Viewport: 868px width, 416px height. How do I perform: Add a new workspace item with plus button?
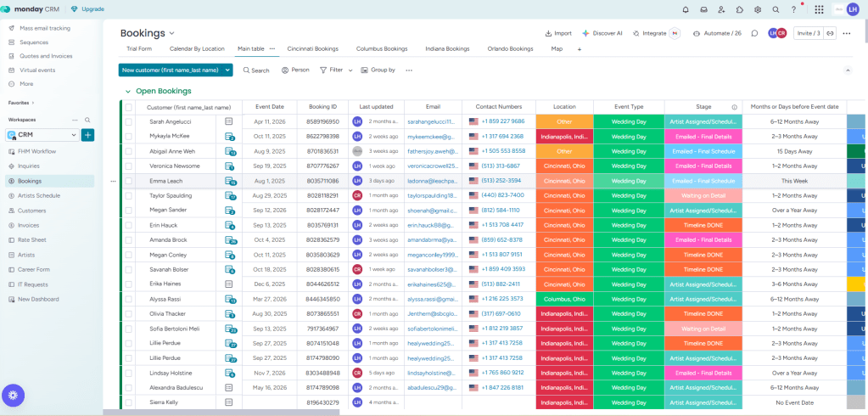point(88,135)
